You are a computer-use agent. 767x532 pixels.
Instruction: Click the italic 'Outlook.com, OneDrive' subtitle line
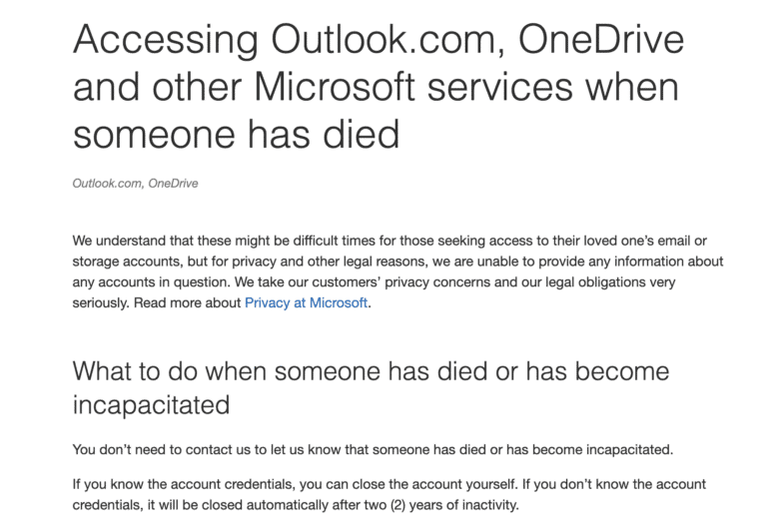pos(135,183)
